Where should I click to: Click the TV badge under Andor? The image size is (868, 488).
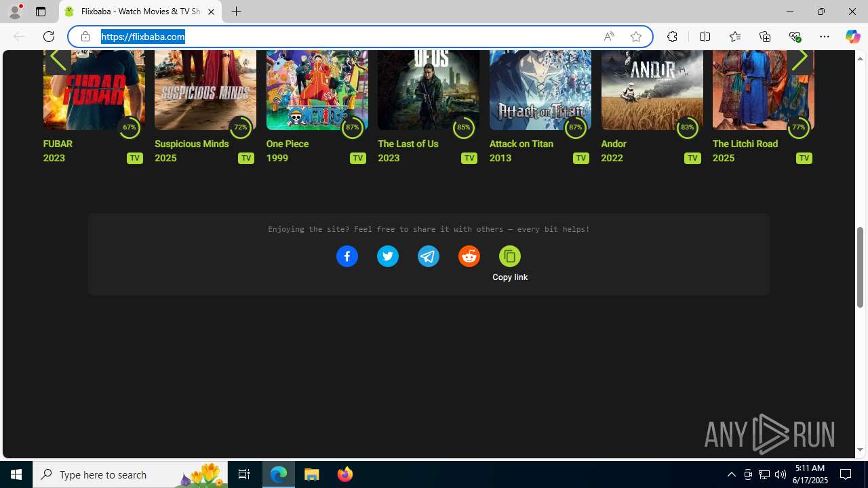pyautogui.click(x=692, y=158)
